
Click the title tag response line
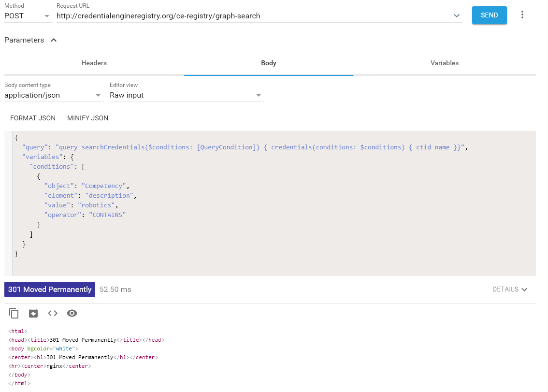(x=87, y=340)
